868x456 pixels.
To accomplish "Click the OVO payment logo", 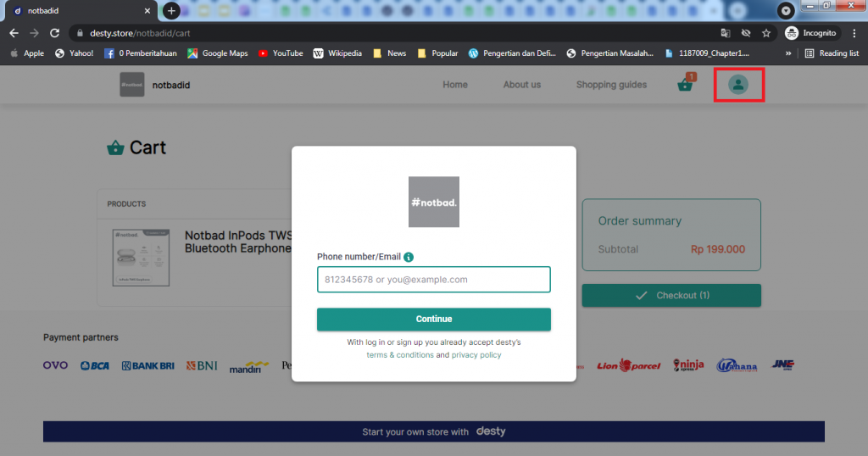I will [55, 365].
